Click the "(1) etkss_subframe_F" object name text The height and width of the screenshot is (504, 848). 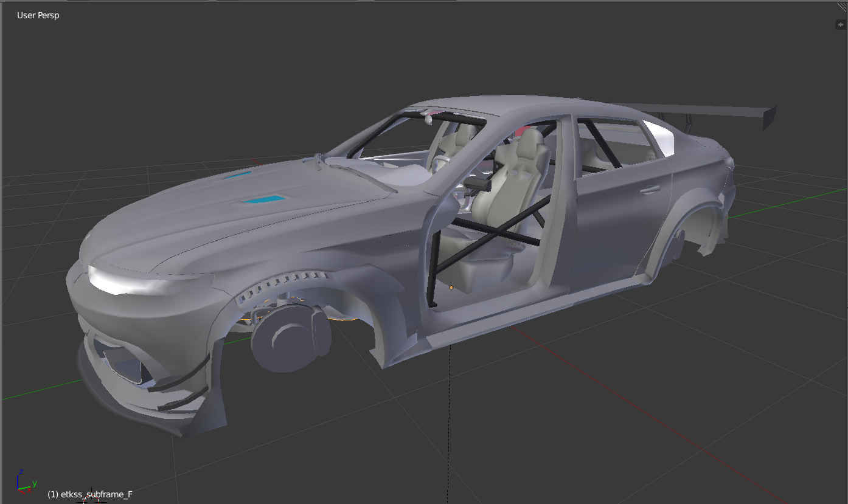tap(90, 494)
